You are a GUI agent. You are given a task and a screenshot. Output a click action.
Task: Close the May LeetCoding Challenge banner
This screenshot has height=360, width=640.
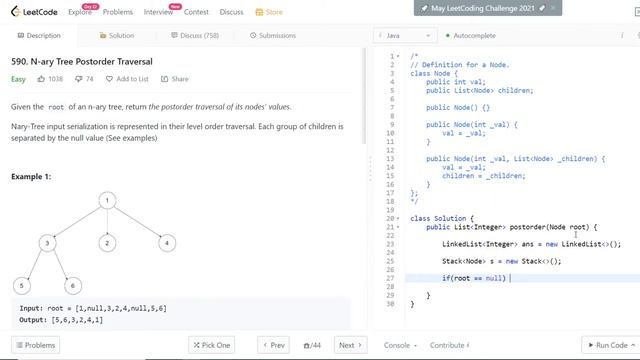pyautogui.click(x=553, y=8)
